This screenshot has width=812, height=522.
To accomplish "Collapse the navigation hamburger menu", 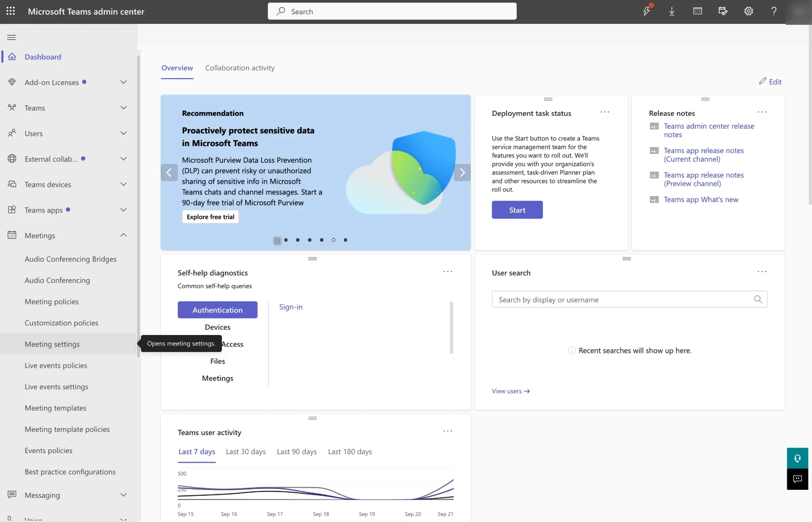I will click(11, 37).
